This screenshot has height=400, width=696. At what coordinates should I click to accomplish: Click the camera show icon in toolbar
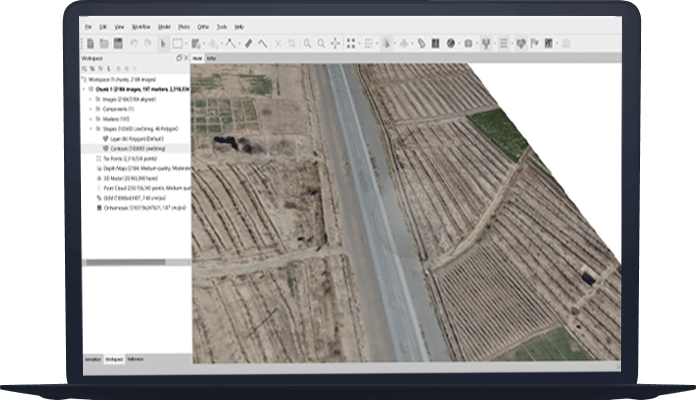pyautogui.click(x=468, y=43)
